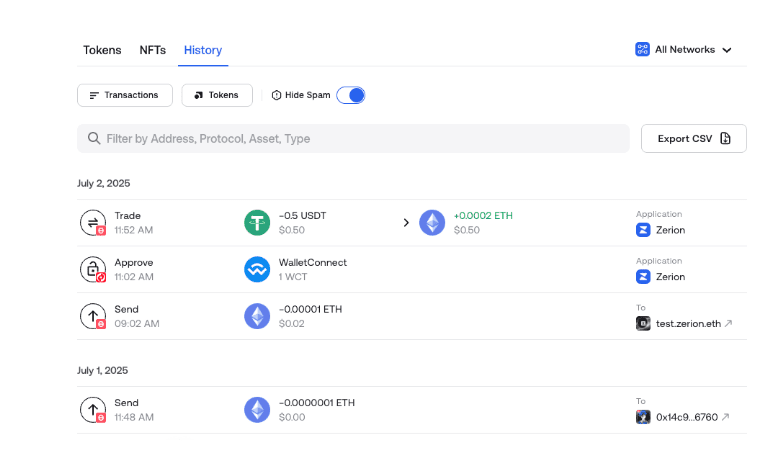Open the Zerion application in Trade row
This screenshot has height=449, width=777.
[661, 230]
